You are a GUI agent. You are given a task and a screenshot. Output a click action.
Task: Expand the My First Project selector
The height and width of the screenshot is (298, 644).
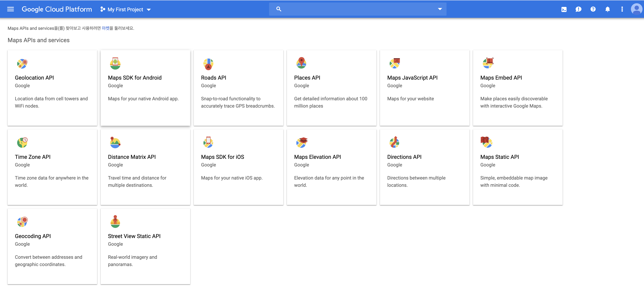[x=126, y=9]
